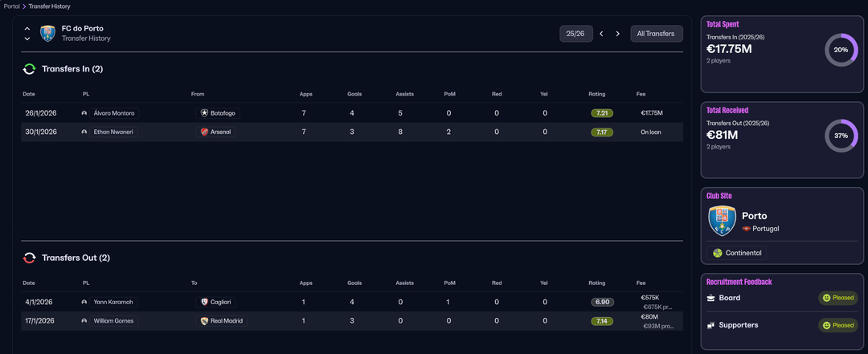This screenshot has width=868, height=354.
Task: Open Álvaro Montoro player profile
Action: pyautogui.click(x=109, y=113)
